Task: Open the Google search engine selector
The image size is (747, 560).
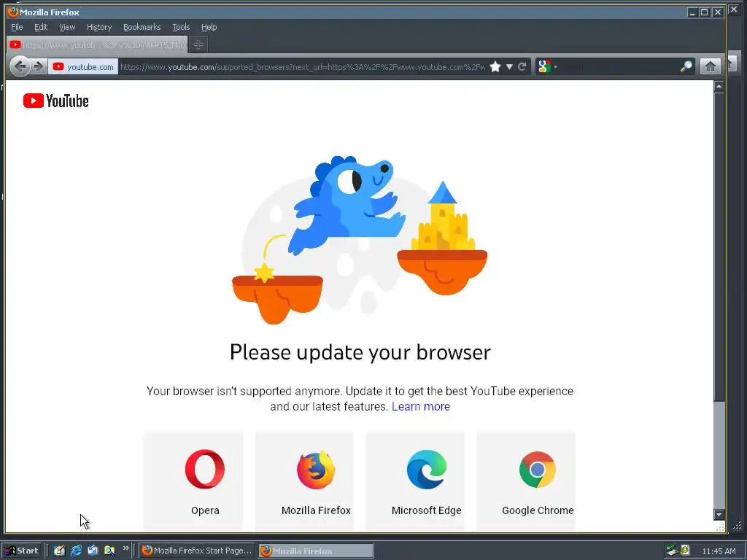Action: [547, 66]
